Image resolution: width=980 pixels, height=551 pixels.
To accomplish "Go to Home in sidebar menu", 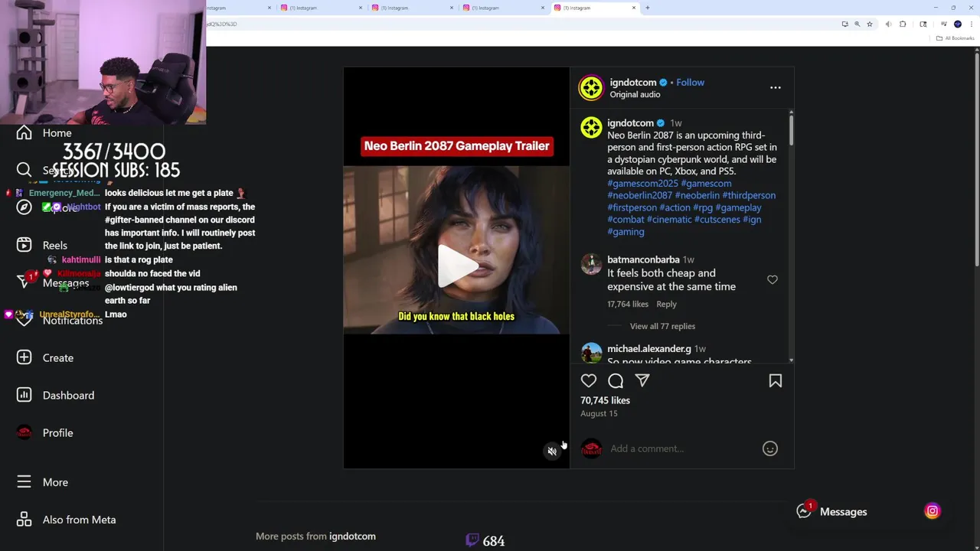I will [57, 133].
